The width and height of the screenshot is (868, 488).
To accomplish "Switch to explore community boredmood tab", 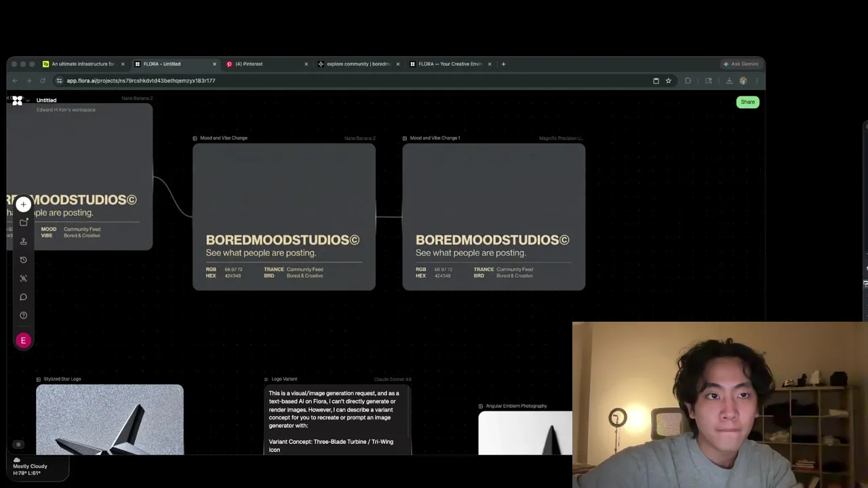I will click(358, 64).
